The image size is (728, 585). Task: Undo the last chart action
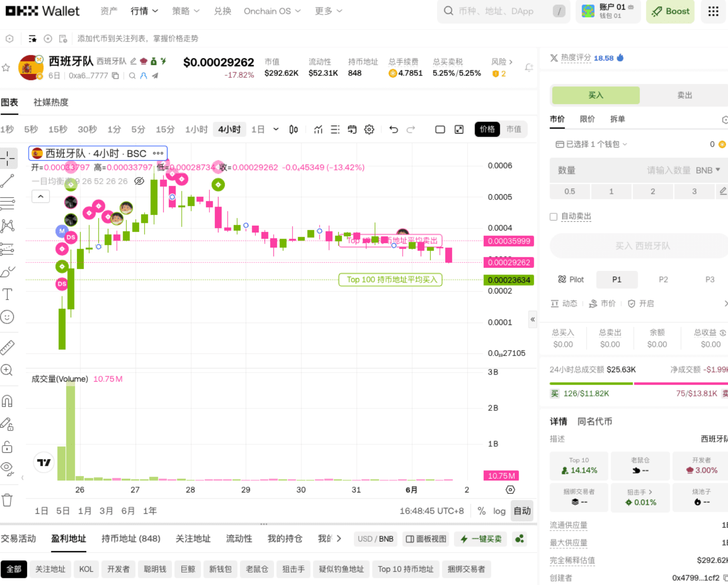click(x=394, y=129)
